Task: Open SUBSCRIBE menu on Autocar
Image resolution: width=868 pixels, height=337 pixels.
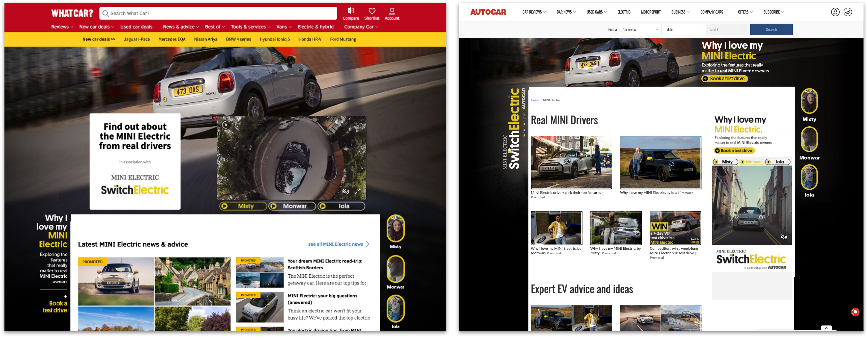Action: click(x=774, y=12)
